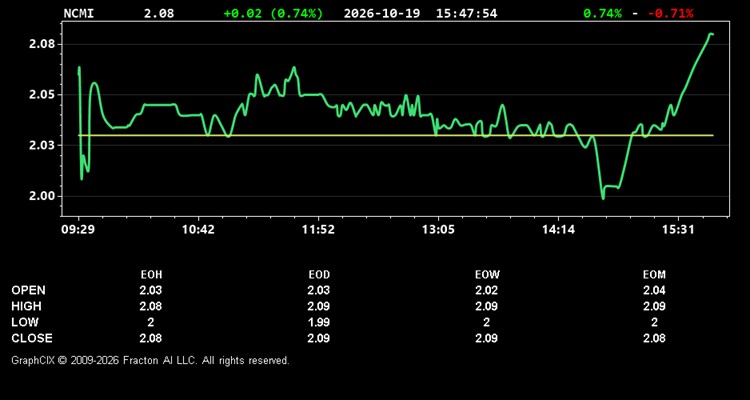750x400 pixels.
Task: Click the EOW LOW value 2
Action: 486,322
